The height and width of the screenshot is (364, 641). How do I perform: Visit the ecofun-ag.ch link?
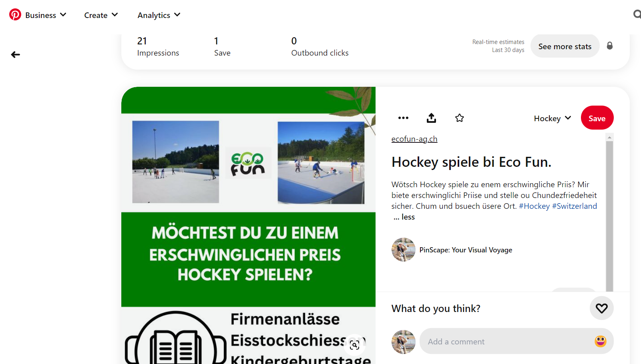click(414, 139)
